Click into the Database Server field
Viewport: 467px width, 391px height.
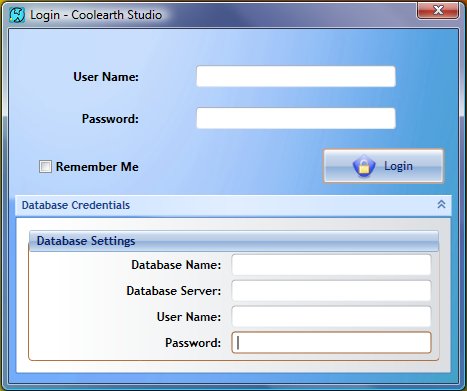tap(331, 291)
